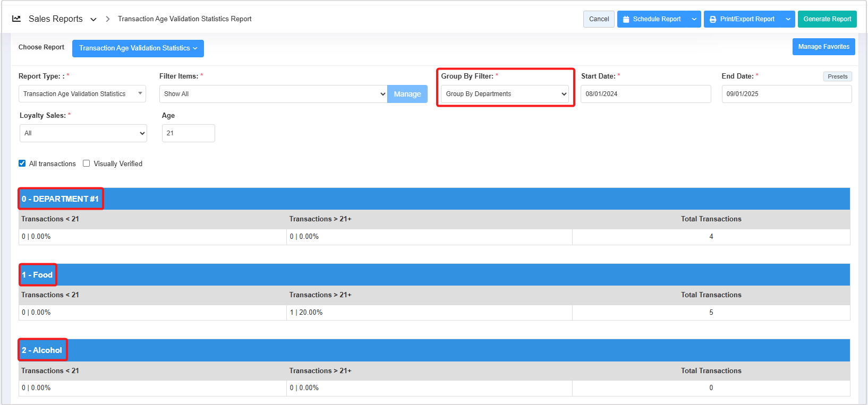Click the breadcrumb arrow separator
868x405 pixels.
[x=108, y=19]
